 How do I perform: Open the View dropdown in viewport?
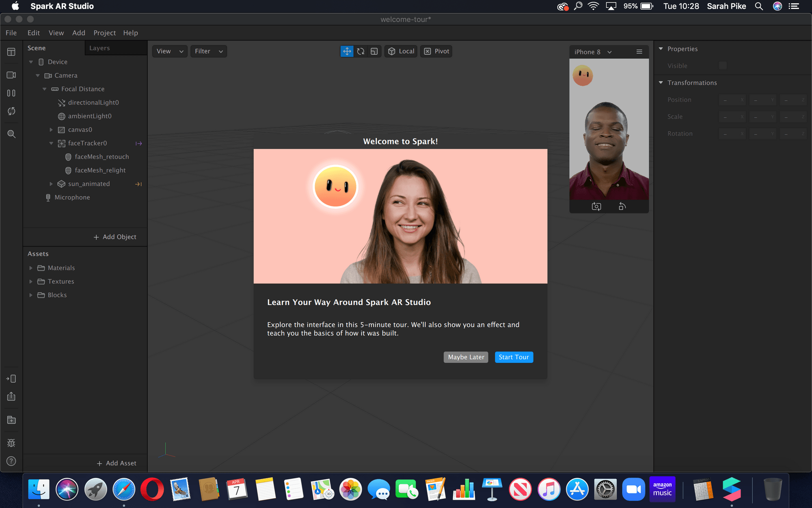170,51
